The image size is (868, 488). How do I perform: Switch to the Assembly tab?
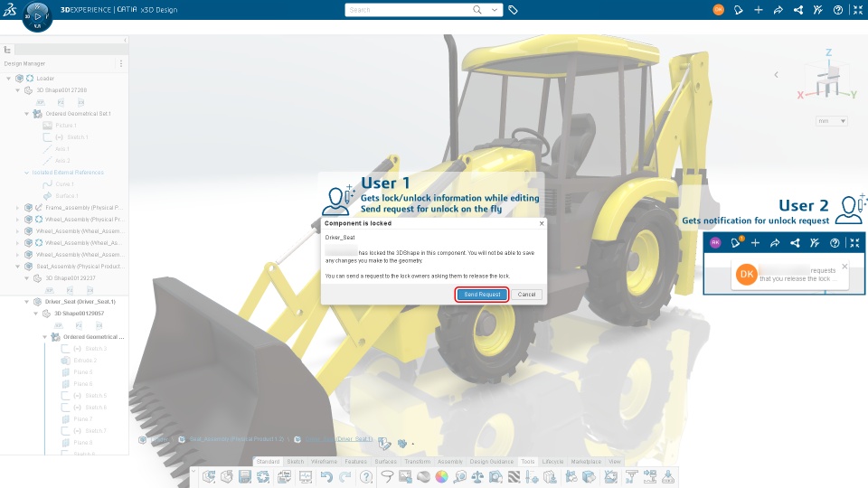coord(449,462)
